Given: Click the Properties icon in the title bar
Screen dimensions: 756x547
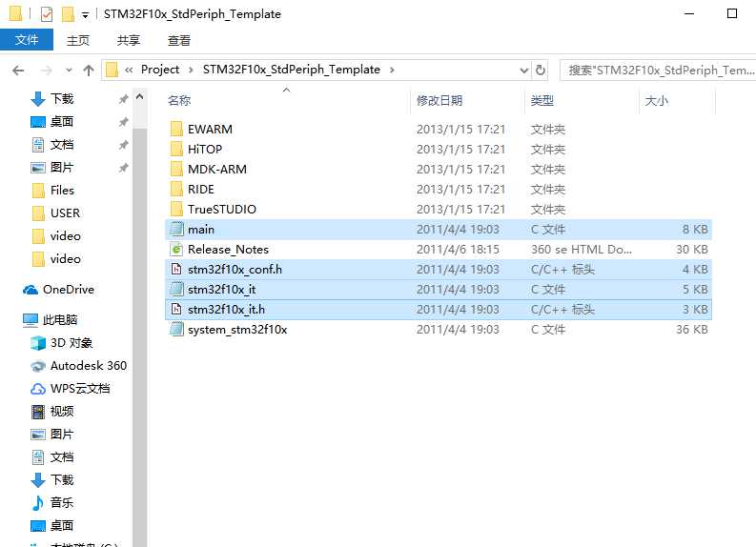Looking at the screenshot, I should point(47,14).
